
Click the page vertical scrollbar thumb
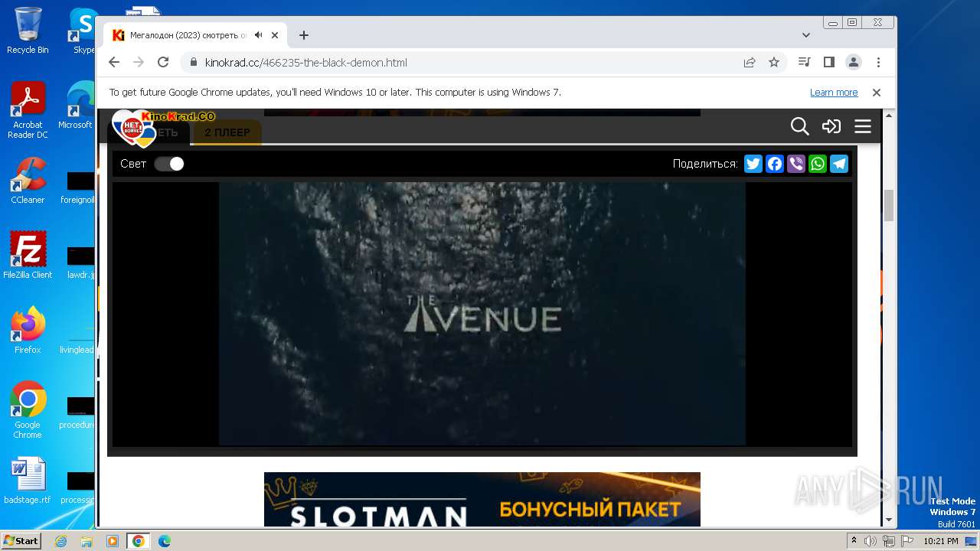coord(889,205)
